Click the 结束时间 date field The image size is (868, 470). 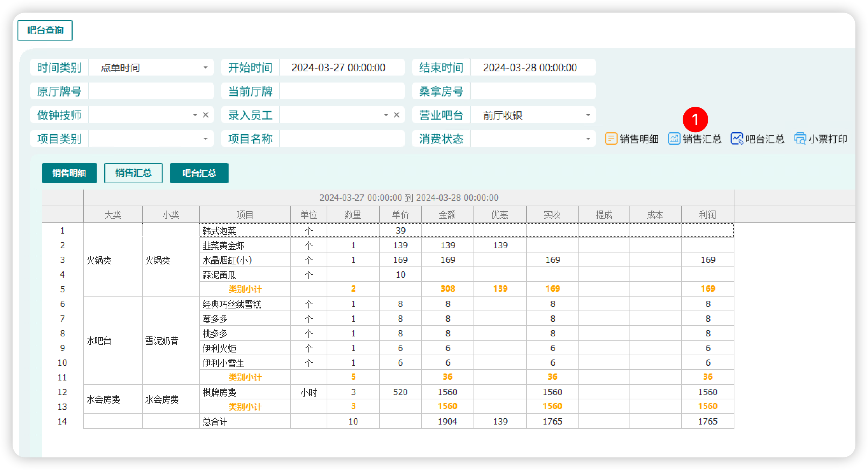click(x=533, y=67)
